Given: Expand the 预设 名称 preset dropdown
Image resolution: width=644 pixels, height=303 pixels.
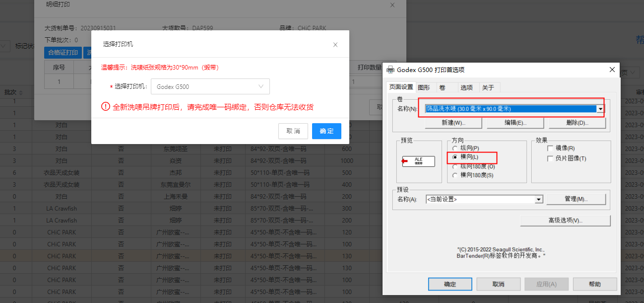Looking at the screenshot, I should point(539,199).
